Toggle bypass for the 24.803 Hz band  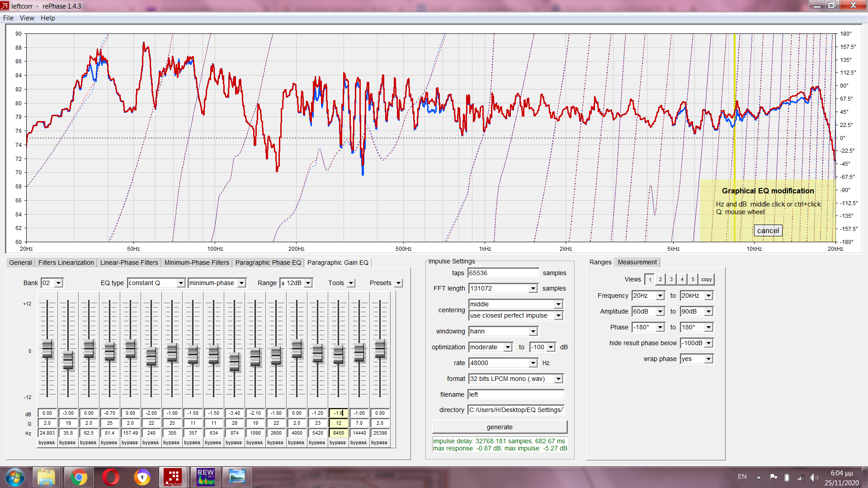tap(47, 443)
